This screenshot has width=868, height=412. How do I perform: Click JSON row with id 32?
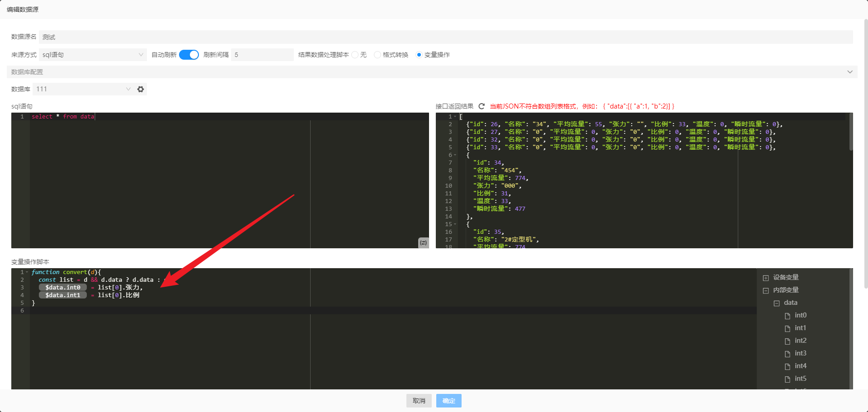pos(621,140)
